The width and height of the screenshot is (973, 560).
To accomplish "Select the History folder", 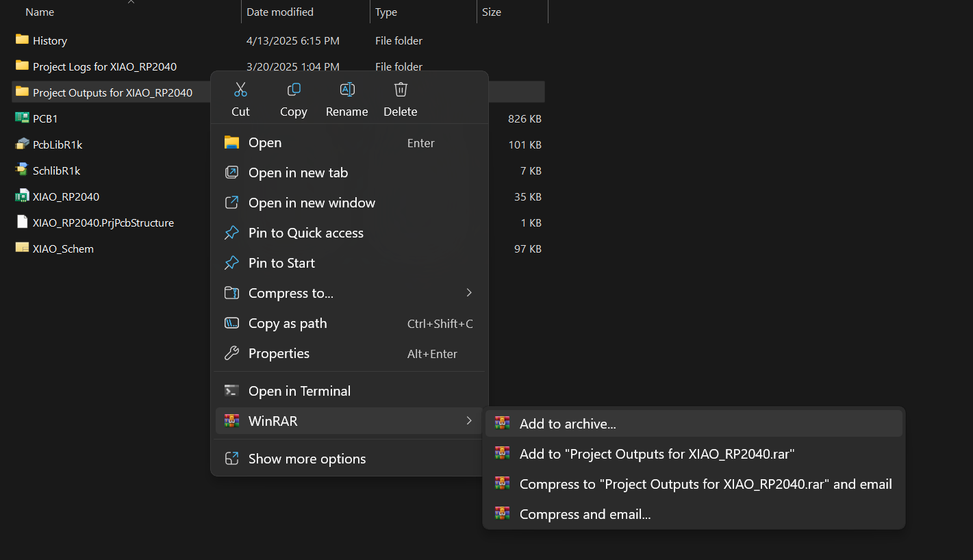I will click(49, 41).
